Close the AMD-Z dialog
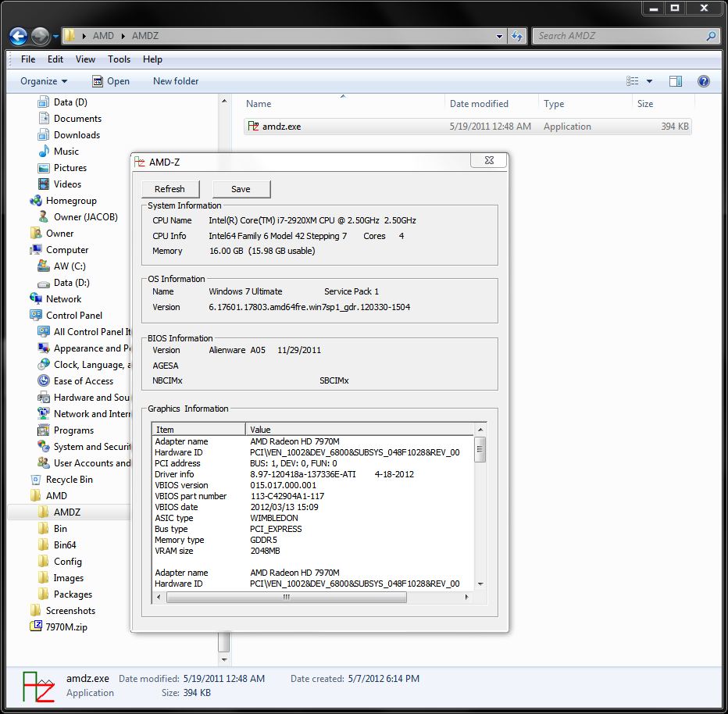Image resolution: width=728 pixels, height=714 pixels. [489, 160]
